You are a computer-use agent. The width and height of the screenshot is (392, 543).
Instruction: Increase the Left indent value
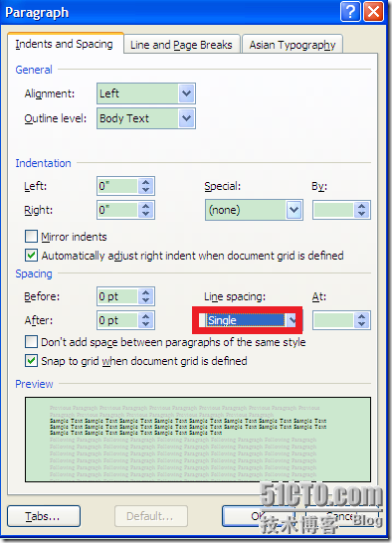[x=146, y=182]
